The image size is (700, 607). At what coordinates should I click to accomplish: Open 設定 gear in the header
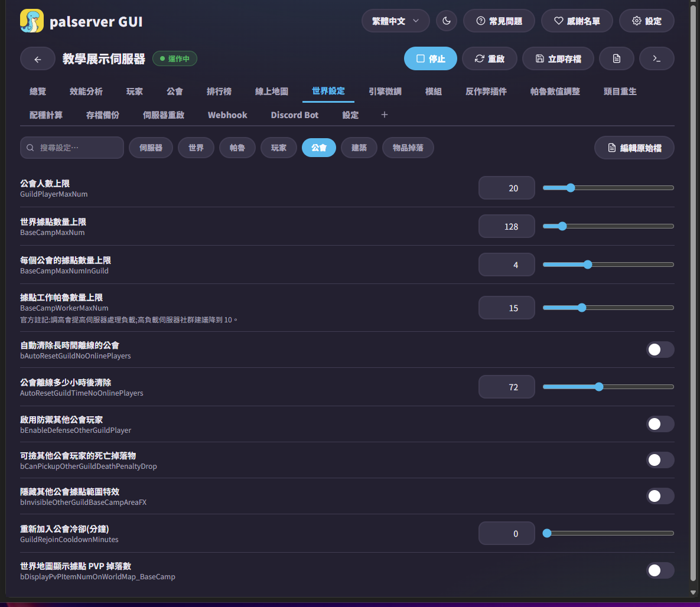tap(646, 21)
